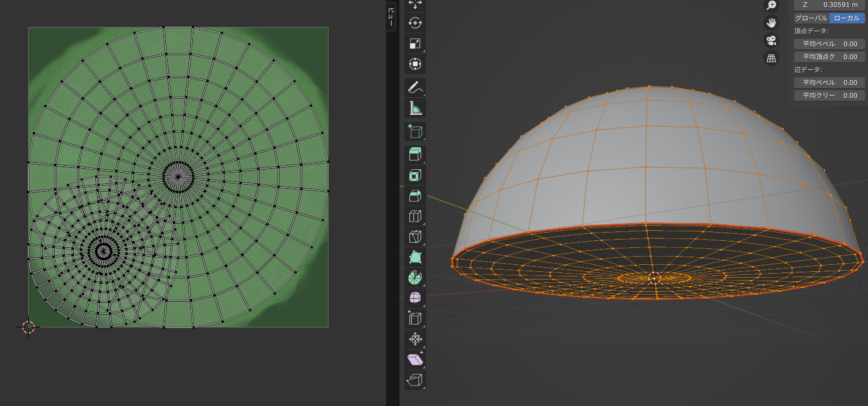Activate the Shear tool

[415, 359]
